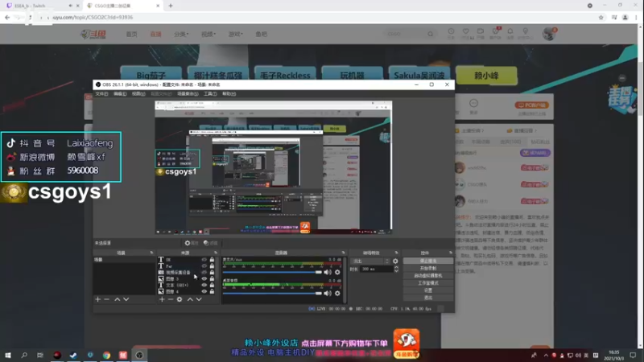This screenshot has width=644, height=362.
Task: Click 麦克风/Aux volume slider
Action: (x=272, y=272)
